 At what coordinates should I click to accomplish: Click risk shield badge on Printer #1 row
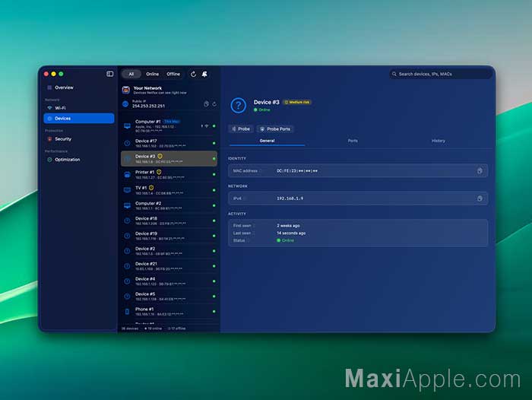coord(159,172)
